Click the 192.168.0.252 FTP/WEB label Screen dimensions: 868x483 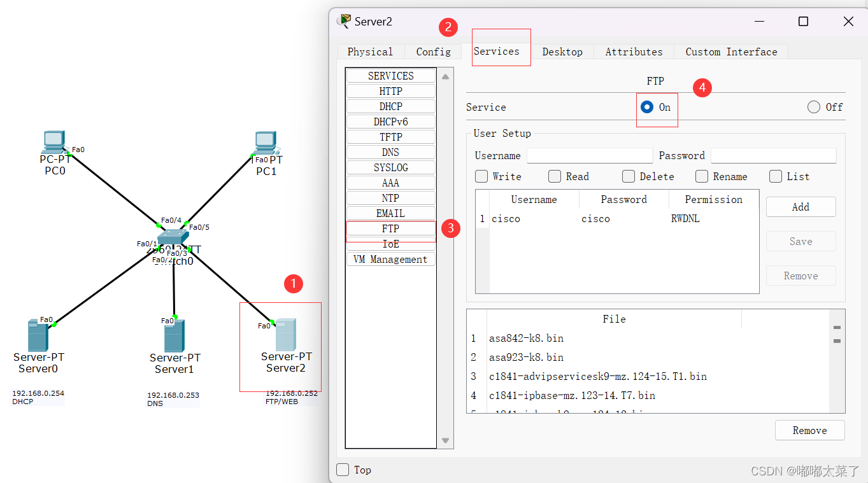click(292, 397)
